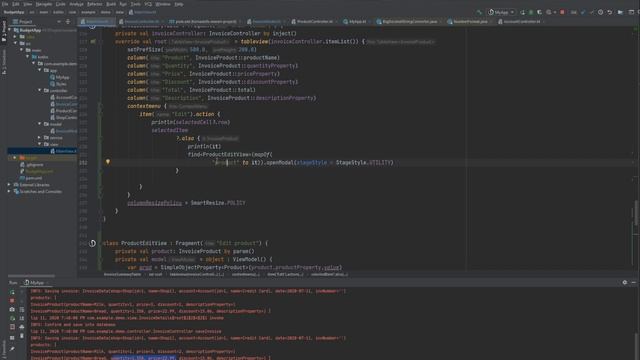The width and height of the screenshot is (640, 360).
Task: Collapse the BudgetApp project root
Action: pos(10,30)
